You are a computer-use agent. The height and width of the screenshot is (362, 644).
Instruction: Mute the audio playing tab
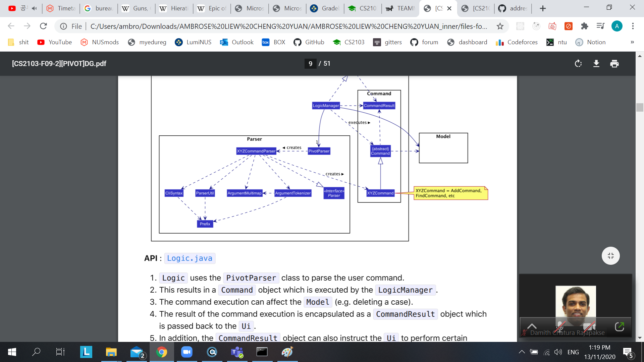point(34,8)
